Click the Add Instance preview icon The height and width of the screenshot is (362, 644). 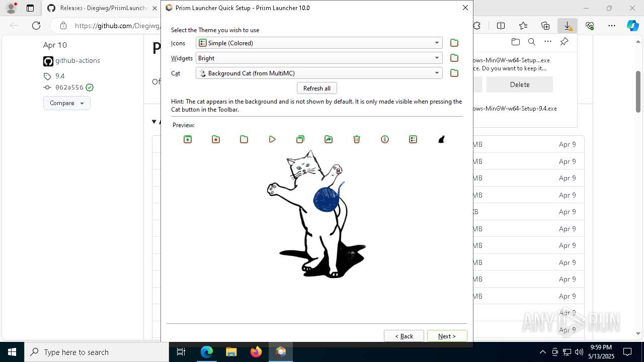coord(188,139)
